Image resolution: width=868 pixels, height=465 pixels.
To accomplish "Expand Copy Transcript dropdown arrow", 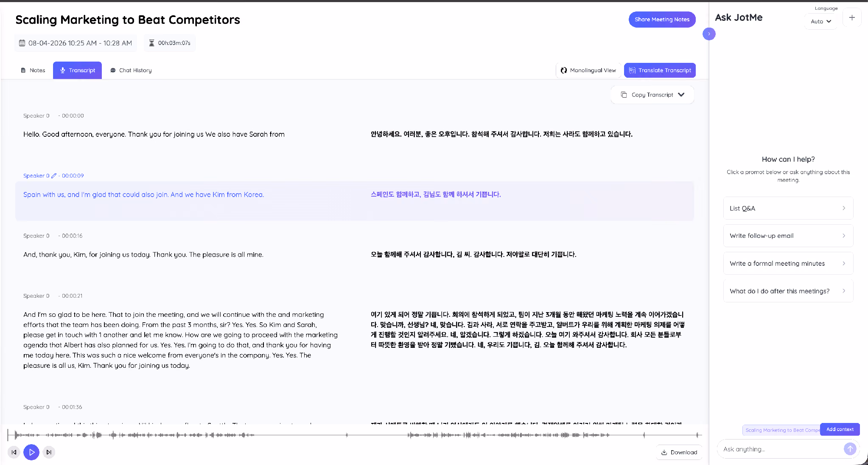I will click(681, 95).
